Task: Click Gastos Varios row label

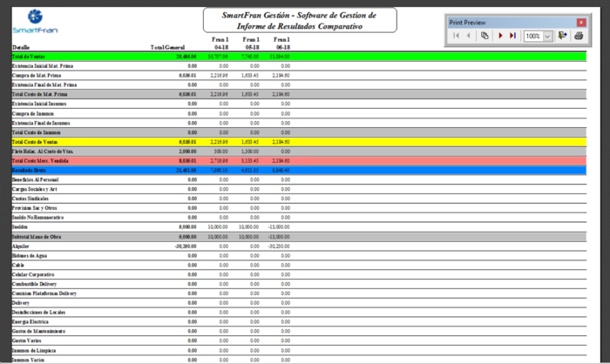Action: [x=27, y=340]
